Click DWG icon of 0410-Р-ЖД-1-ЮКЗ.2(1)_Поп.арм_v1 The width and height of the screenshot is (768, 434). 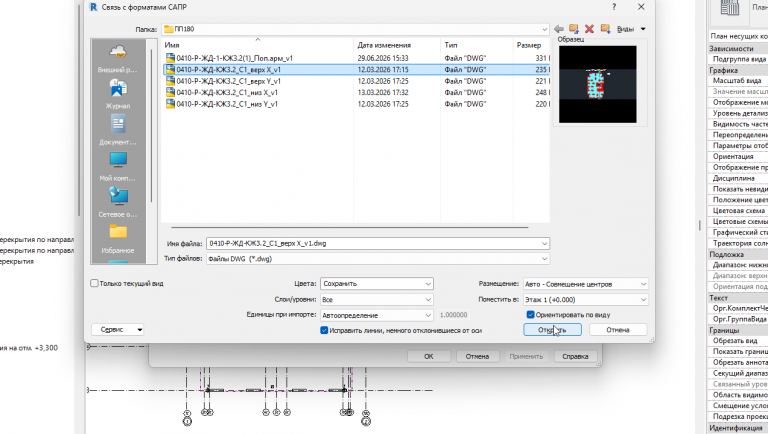(x=170, y=58)
